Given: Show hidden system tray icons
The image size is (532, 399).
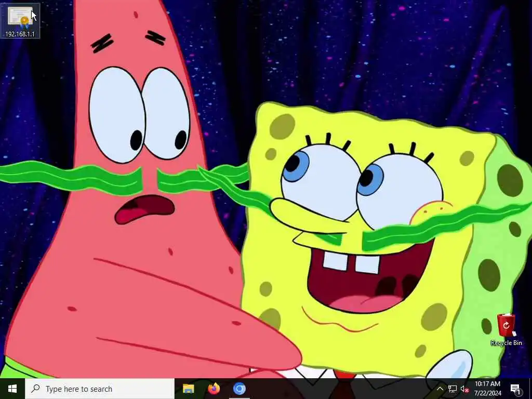Looking at the screenshot, I should pos(440,389).
